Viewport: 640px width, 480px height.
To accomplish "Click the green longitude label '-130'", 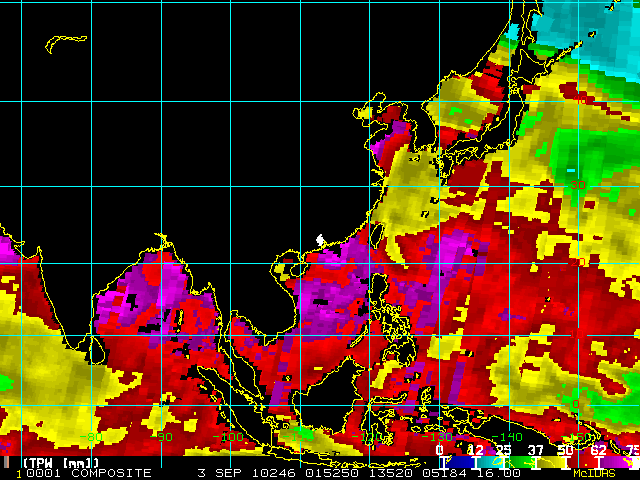I will [x=437, y=437].
